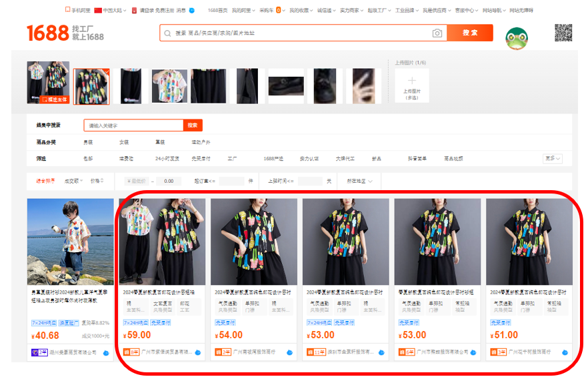This screenshot has width=588, height=383.
Task: Open the 所在地区 region dropdown
Action: click(x=359, y=181)
